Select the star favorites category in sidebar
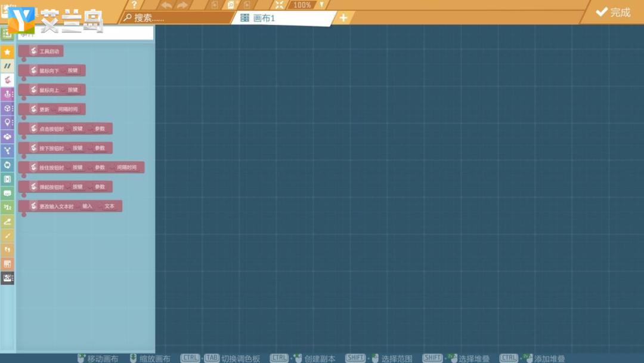Screen dimensions: 644x363 (7, 52)
